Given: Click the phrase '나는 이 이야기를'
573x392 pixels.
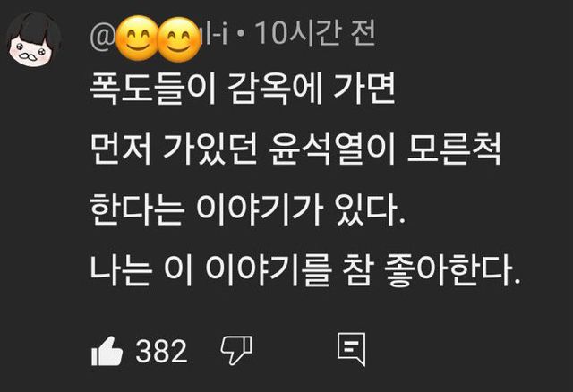Looking at the screenshot, I should (x=210, y=270).
